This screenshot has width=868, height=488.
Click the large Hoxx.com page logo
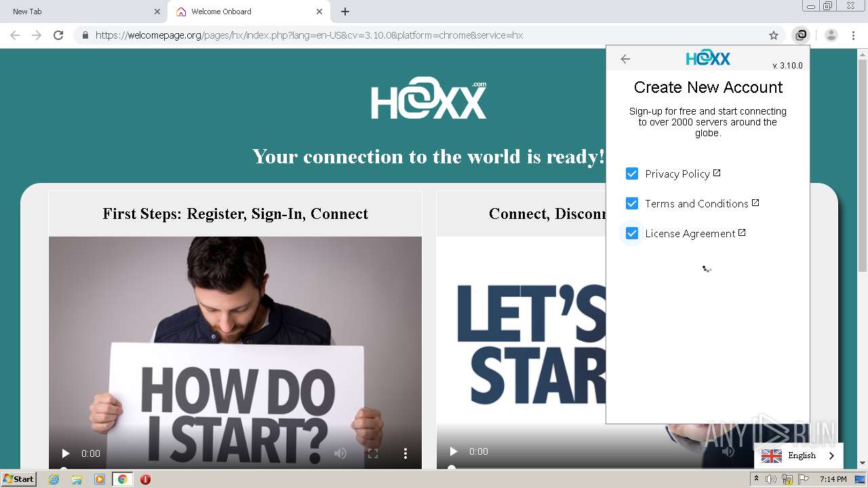pos(429,99)
